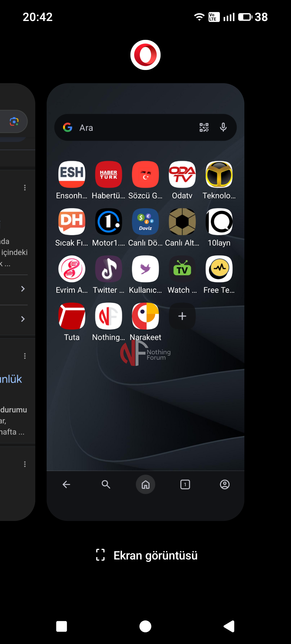Open the Narakeet speed dial shortcut

[145, 316]
